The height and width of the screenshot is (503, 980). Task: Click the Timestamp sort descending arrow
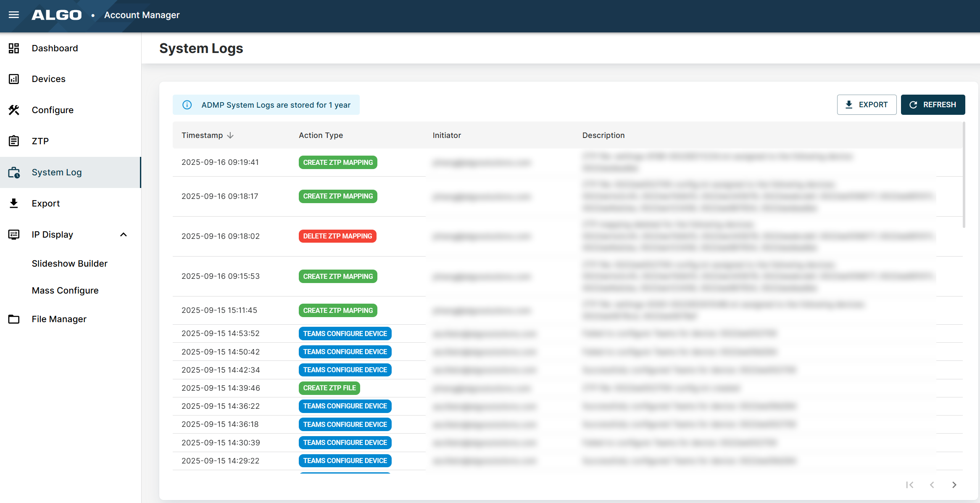pyautogui.click(x=230, y=135)
